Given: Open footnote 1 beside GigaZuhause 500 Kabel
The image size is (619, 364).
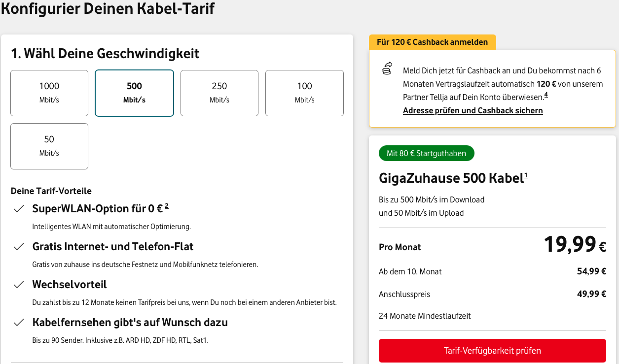Looking at the screenshot, I should pyautogui.click(x=526, y=175).
